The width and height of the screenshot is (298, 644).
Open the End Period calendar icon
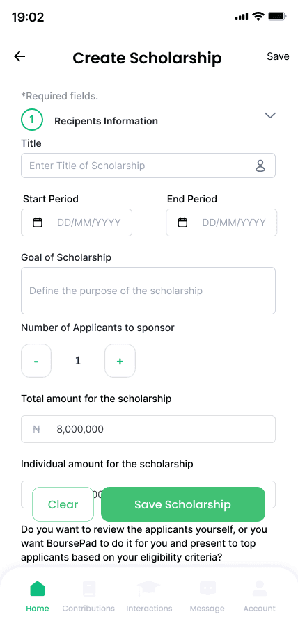coord(182,223)
